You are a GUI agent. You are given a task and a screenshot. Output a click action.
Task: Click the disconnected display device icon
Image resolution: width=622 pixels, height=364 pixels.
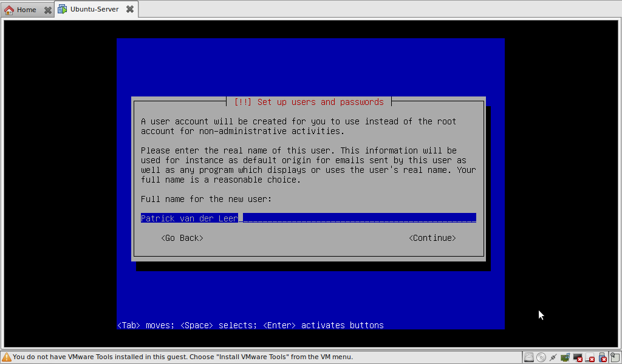(x=578, y=357)
